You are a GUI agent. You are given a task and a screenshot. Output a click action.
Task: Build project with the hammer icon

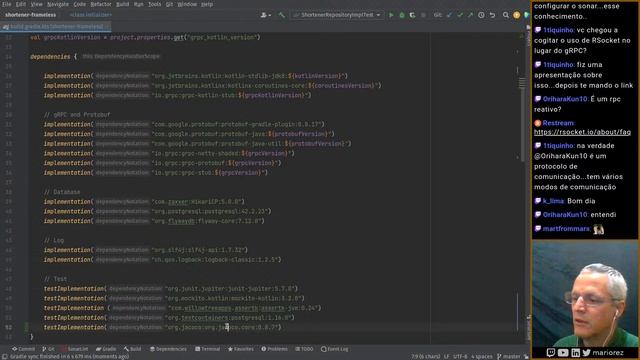282,15
